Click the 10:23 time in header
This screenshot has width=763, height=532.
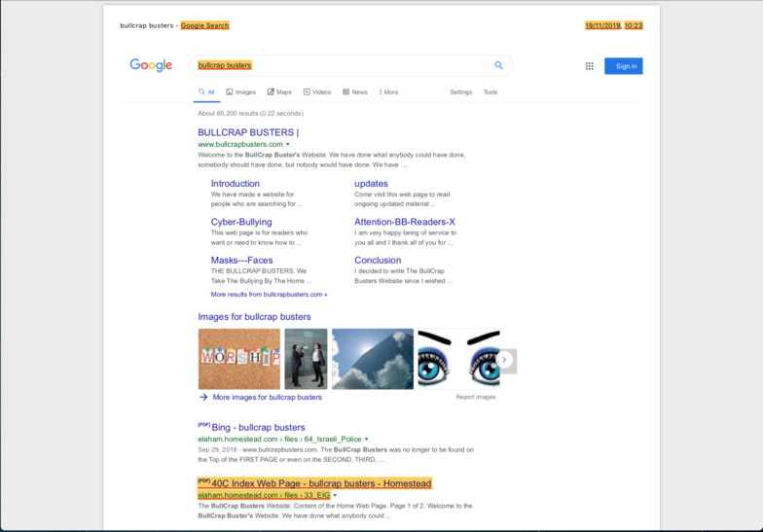pos(634,25)
